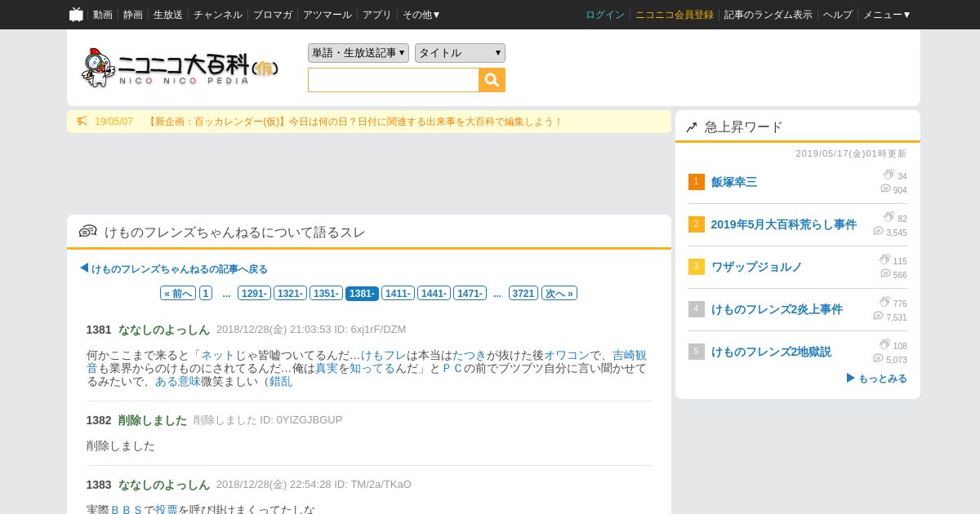Open けものフレンズ2地獄説 trending link

click(771, 352)
